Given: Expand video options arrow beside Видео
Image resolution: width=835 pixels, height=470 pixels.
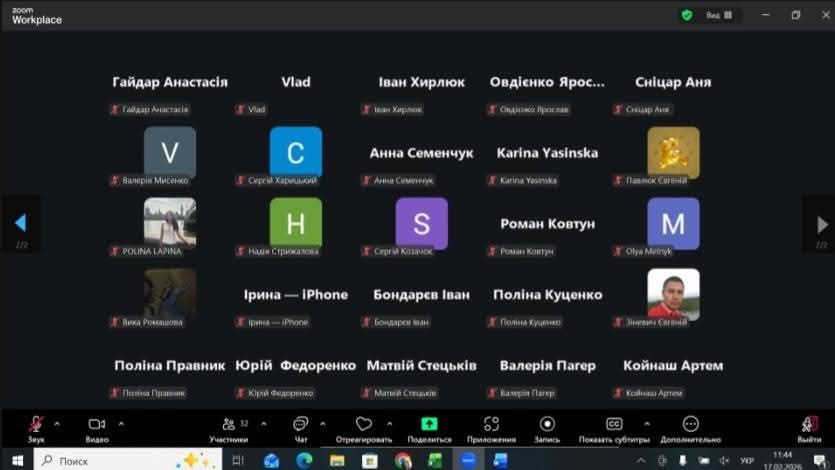Looking at the screenshot, I should [121, 423].
